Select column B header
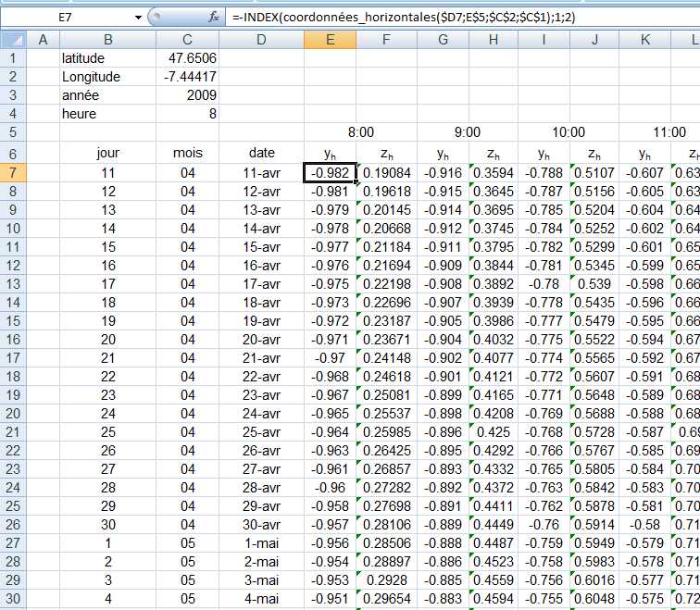Viewport: 700px width, 610px height. coord(107,39)
